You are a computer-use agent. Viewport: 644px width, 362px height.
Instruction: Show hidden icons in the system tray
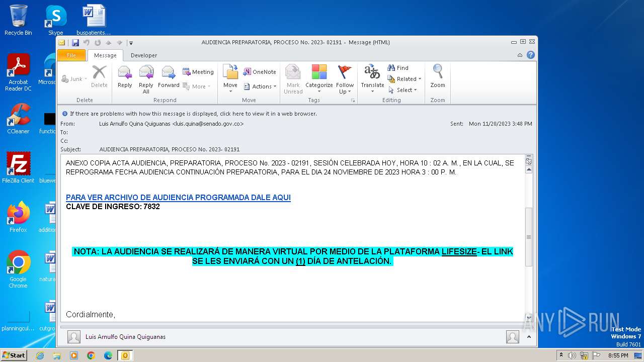(561, 355)
